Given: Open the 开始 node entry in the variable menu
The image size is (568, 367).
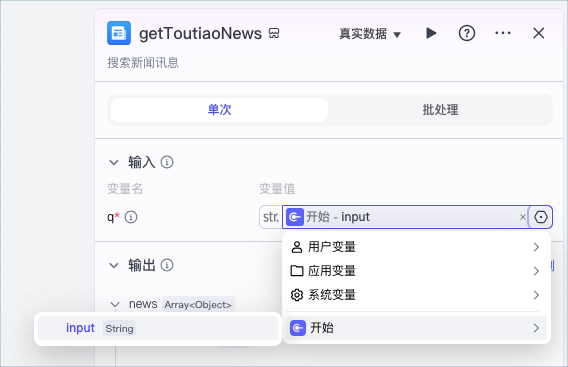Looking at the screenshot, I should click(x=416, y=328).
